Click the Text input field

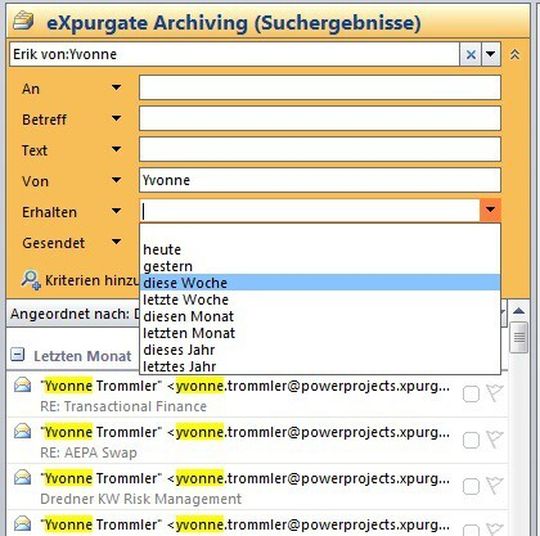click(320, 149)
